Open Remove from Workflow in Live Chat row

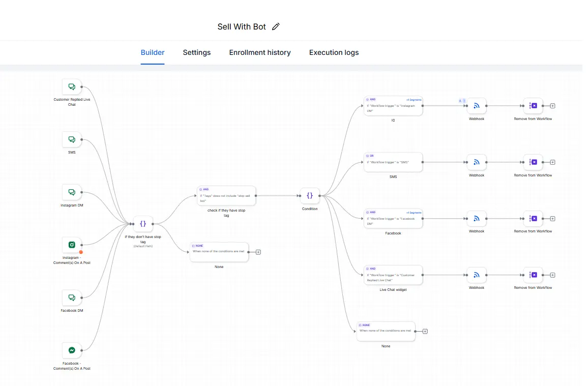[533, 275]
